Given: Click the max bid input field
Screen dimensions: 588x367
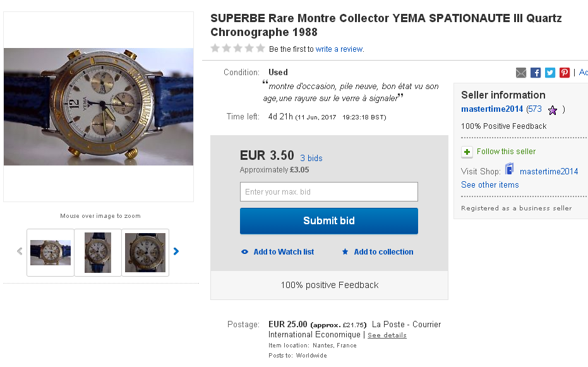Looking at the screenshot, I should point(328,192).
